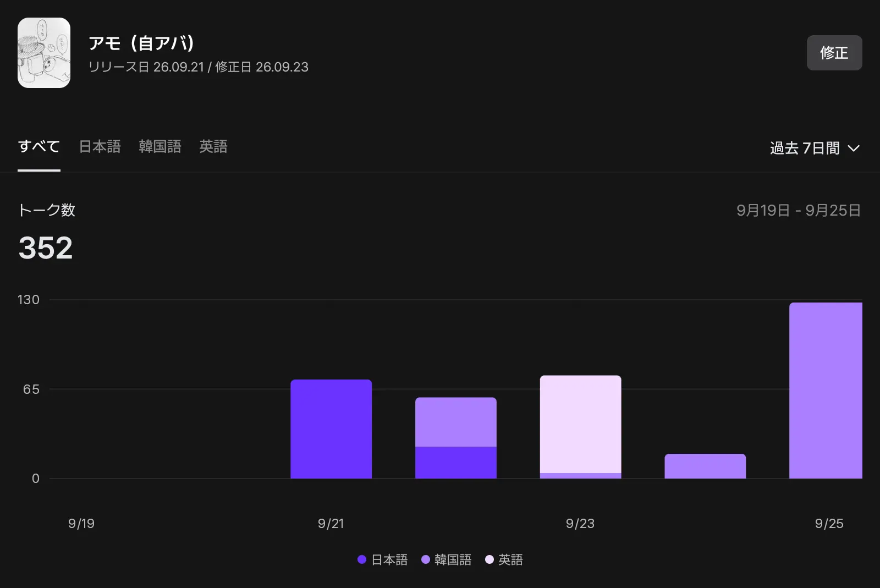This screenshot has width=880, height=588.
Task: Click the Japanese segment of 9/22 bar
Action: pyautogui.click(x=456, y=463)
